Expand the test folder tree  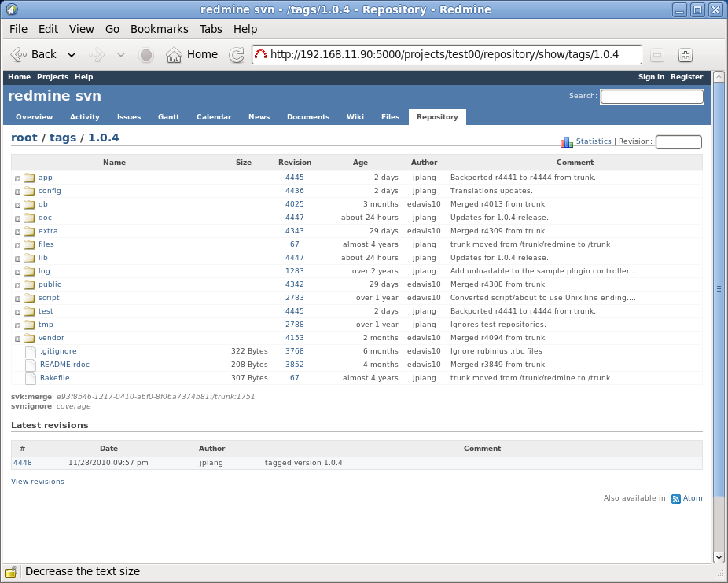point(17,312)
